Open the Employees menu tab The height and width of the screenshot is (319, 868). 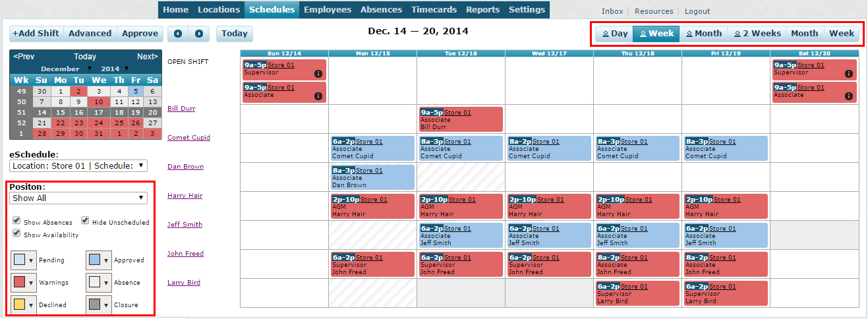[328, 10]
